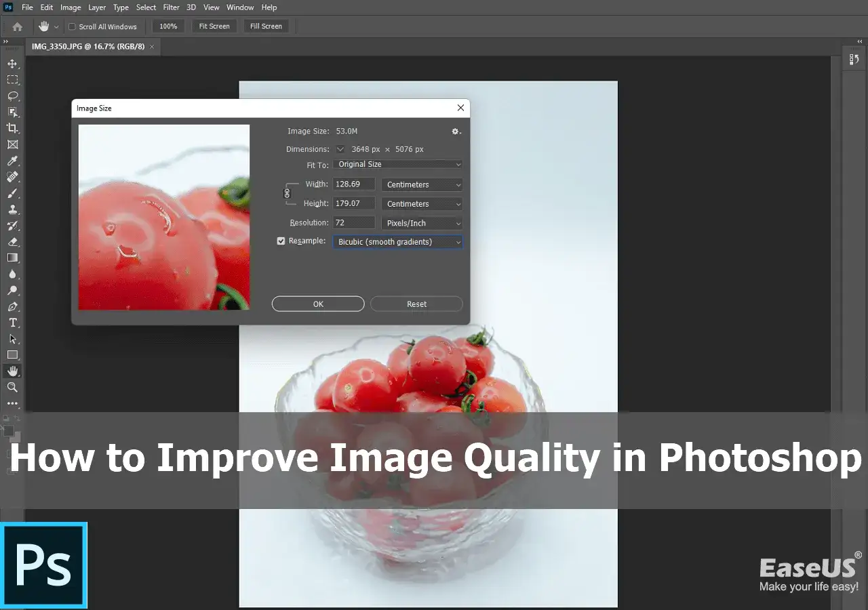Open the Bicubic resample method dropdown
This screenshot has height=610, width=868.
[x=397, y=241]
